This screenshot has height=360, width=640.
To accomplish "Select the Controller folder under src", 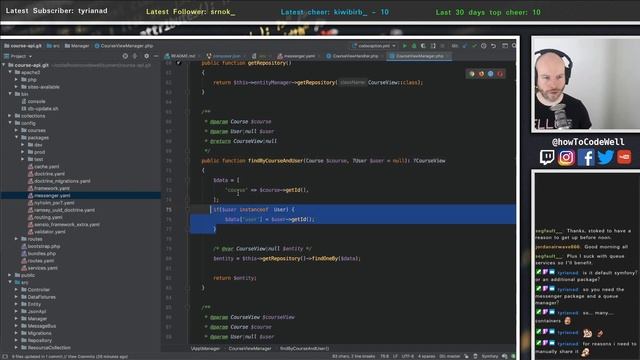I will [38, 290].
